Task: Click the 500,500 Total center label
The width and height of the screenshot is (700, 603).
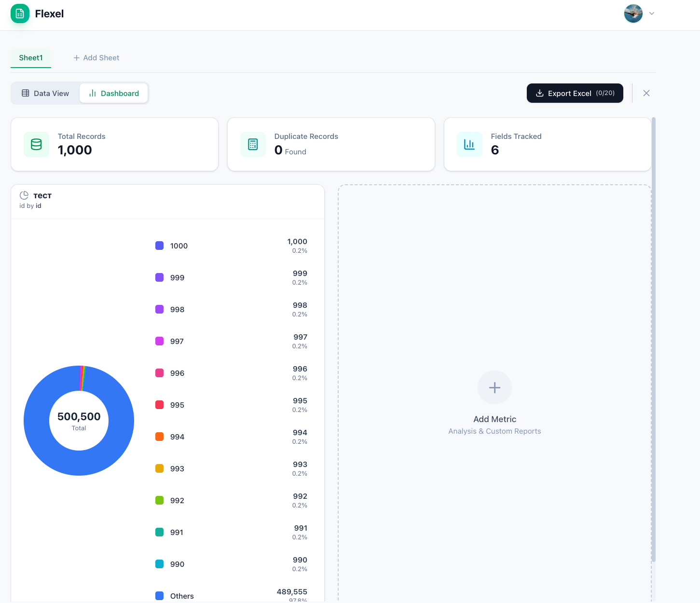Action: click(79, 421)
